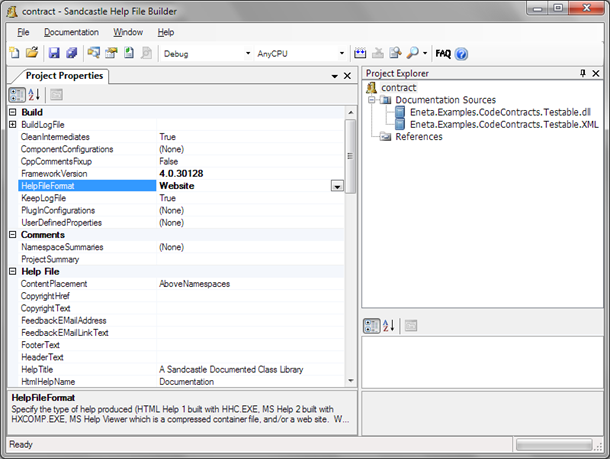Pin the Project Explorer panel
610x459 pixels.
point(583,73)
